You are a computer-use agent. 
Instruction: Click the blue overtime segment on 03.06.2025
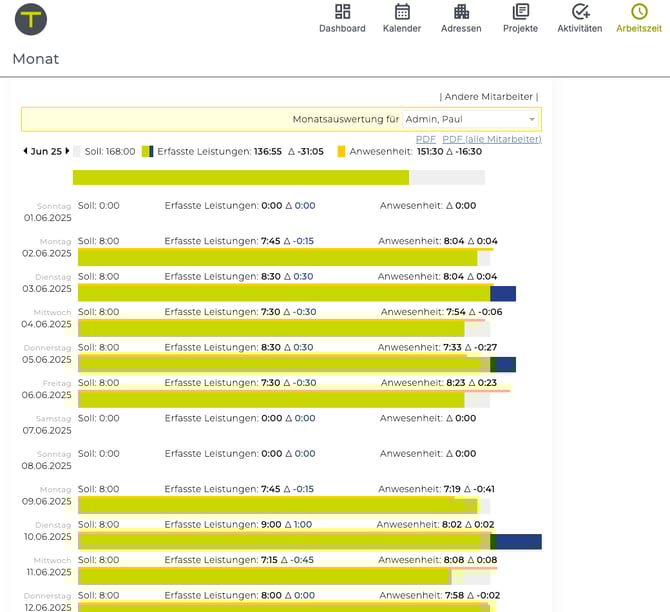[x=503, y=294]
